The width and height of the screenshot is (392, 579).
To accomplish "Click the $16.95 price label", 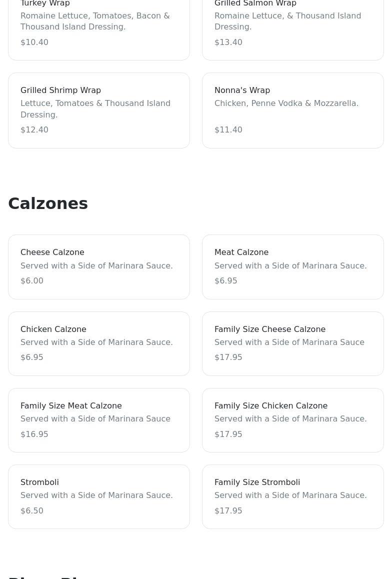I will (34, 434).
